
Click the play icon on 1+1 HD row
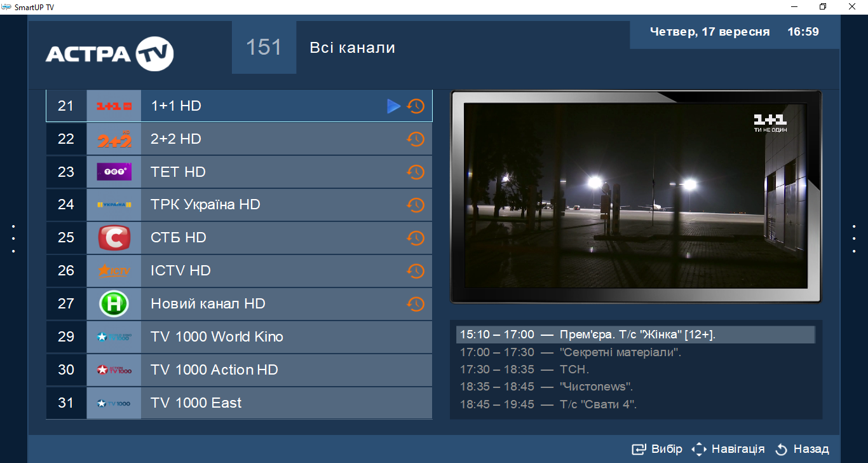pyautogui.click(x=394, y=106)
